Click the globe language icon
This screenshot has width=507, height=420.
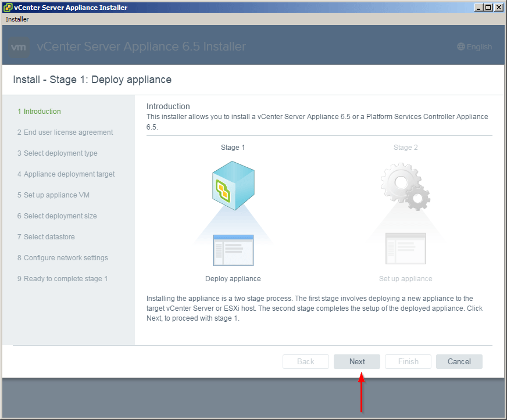click(x=461, y=47)
